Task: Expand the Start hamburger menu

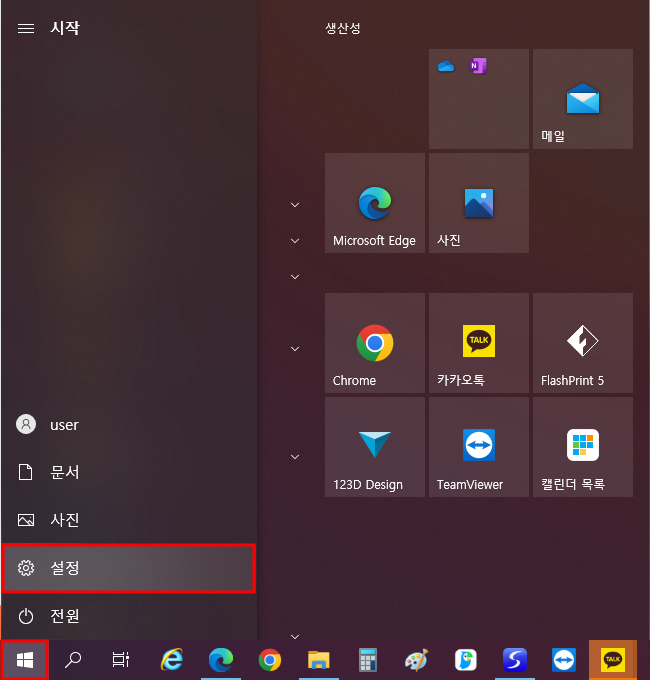Action: 26,29
